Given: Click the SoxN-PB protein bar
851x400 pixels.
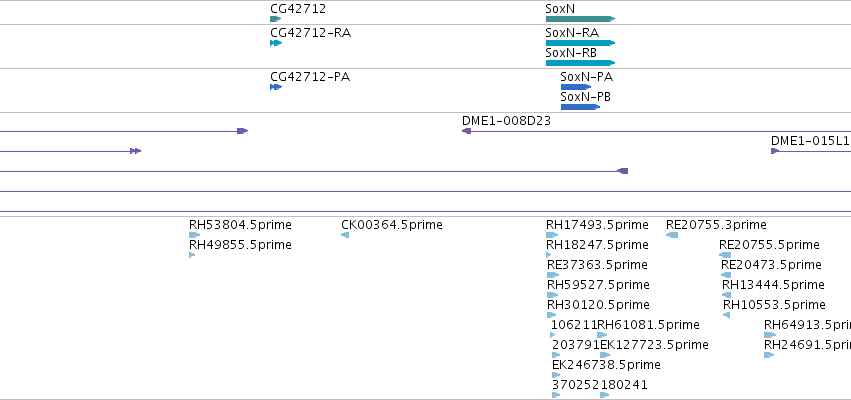Looking at the screenshot, I should click(580, 107).
